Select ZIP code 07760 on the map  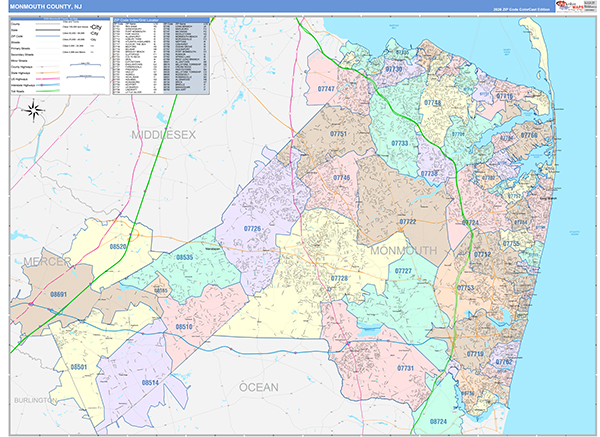tap(529, 135)
